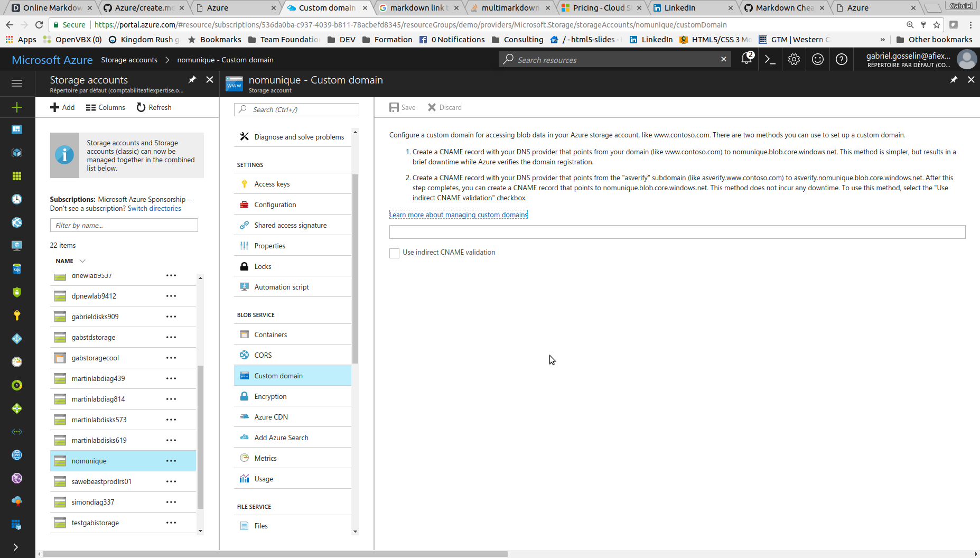Screen dimensions: 980x558
Task: Open the notifications bell icon
Action: click(746, 59)
